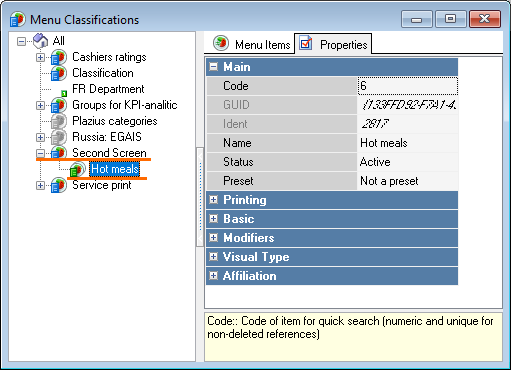This screenshot has width=511, height=370.
Task: Click the Preset value Not a preset
Action: 408,181
